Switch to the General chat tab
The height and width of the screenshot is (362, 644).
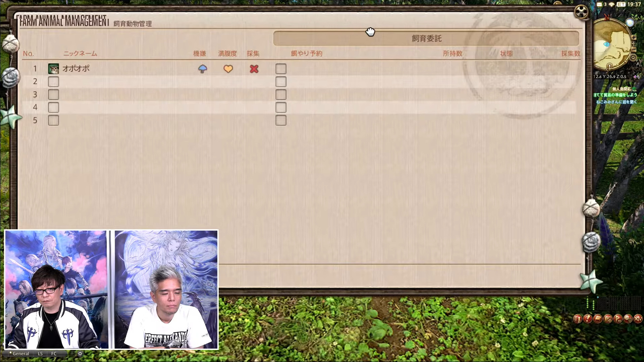click(20, 354)
